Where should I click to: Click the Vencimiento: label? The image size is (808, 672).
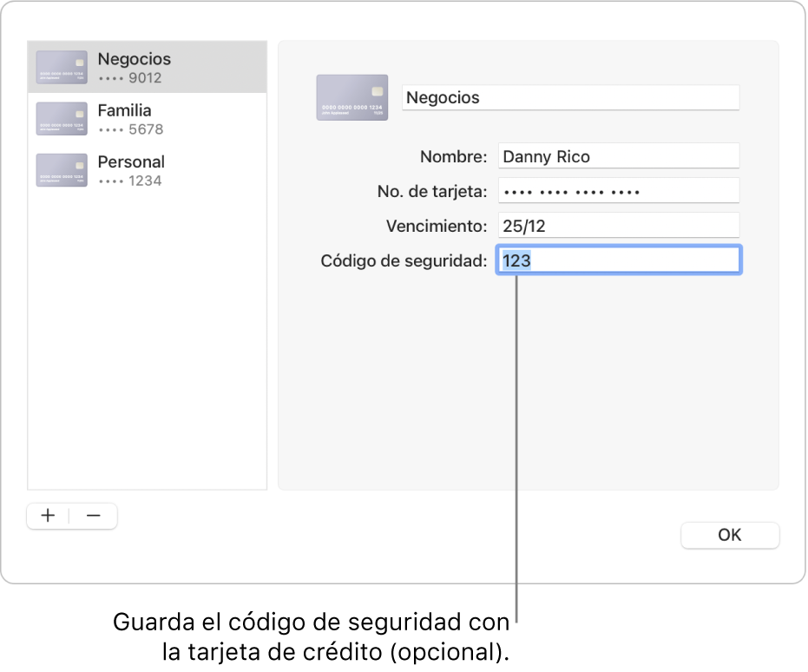[x=437, y=227]
